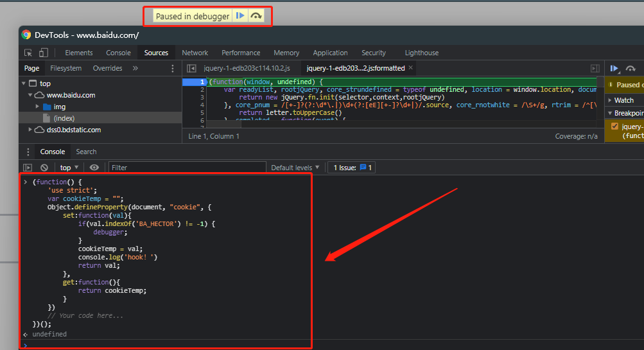This screenshot has height=350, width=644.
Task: Toggle the device toolbar icon
Action: 44,53
